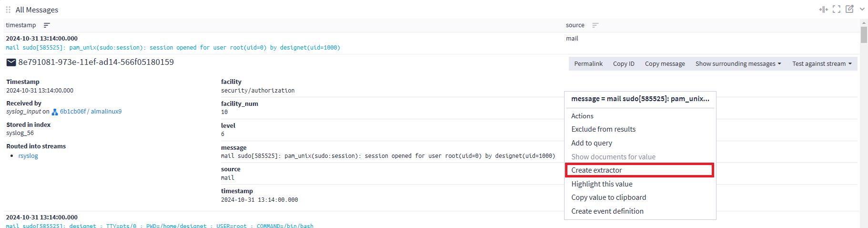Image resolution: width=868 pixels, height=228 pixels.
Task: Edit the All Messages widget
Action: point(849,10)
